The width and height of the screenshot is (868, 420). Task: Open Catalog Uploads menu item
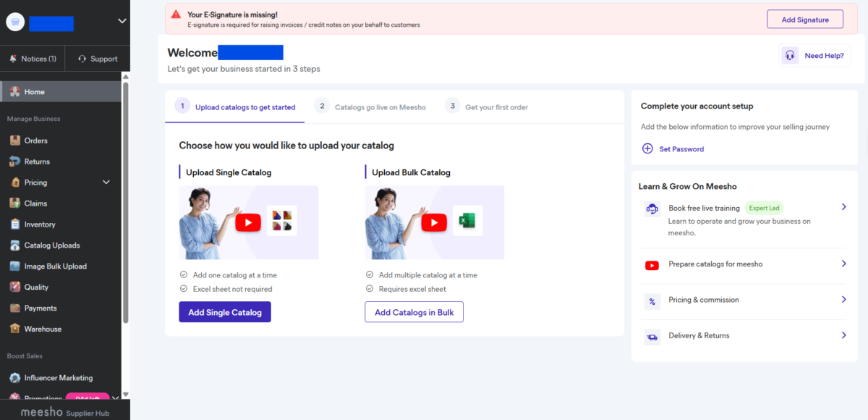61,245
